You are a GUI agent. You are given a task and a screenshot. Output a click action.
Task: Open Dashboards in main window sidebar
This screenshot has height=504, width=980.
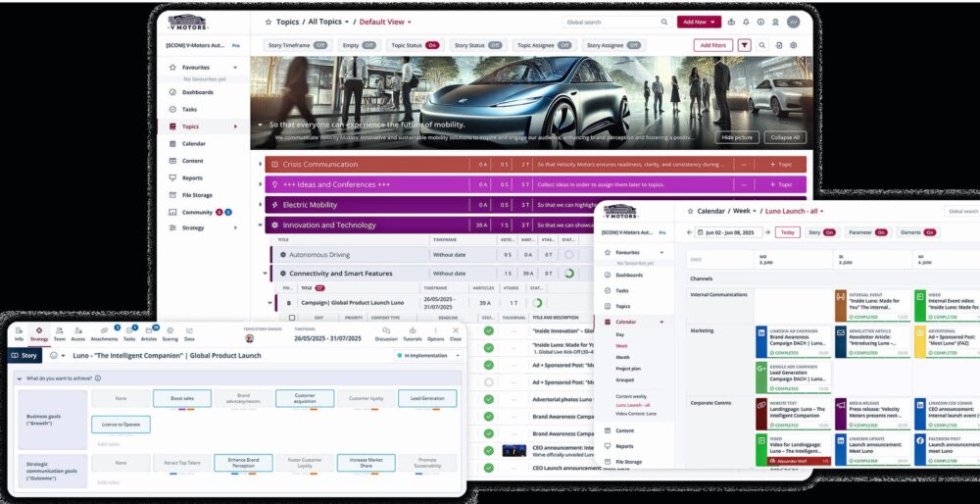pyautogui.click(x=198, y=92)
